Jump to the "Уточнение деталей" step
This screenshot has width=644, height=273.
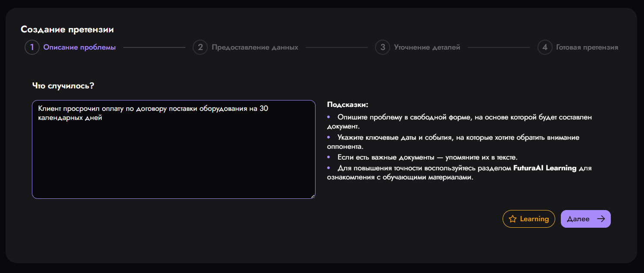(427, 47)
